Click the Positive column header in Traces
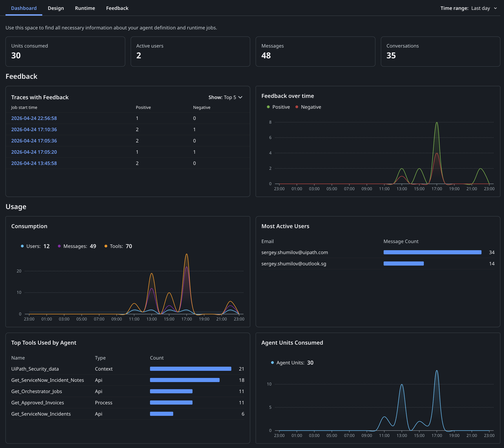This screenshot has width=504, height=448. point(143,108)
